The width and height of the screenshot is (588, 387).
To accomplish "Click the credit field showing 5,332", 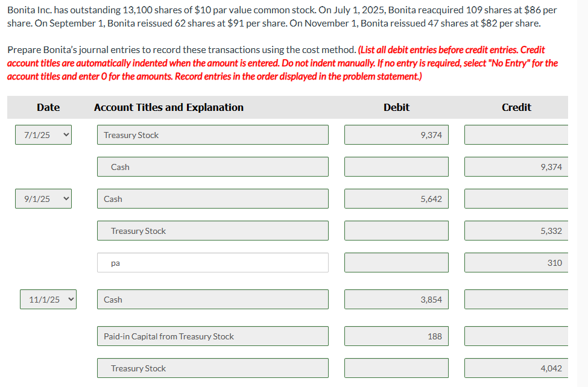I will 516,231.
